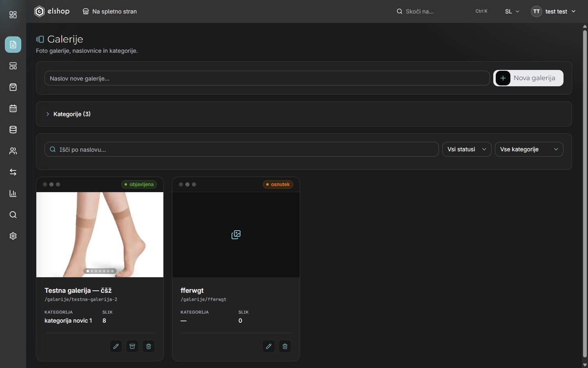The height and width of the screenshot is (368, 588).
Task: Open the calendar icon in sidebar
Action: [13, 108]
